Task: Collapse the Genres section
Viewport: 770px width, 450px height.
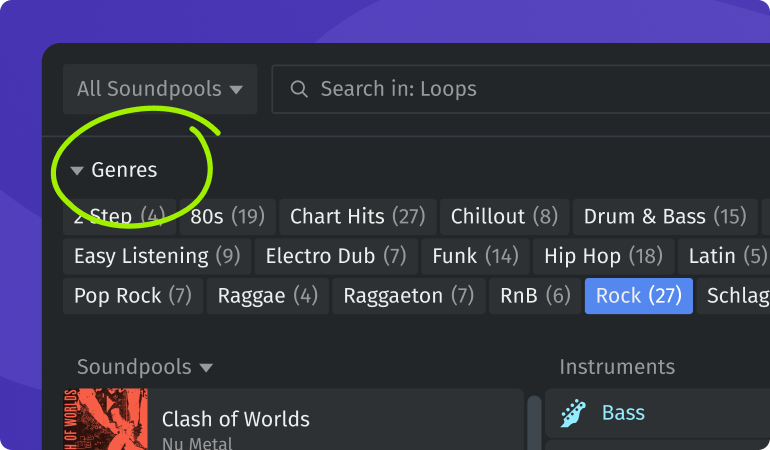Action: pyautogui.click(x=77, y=171)
